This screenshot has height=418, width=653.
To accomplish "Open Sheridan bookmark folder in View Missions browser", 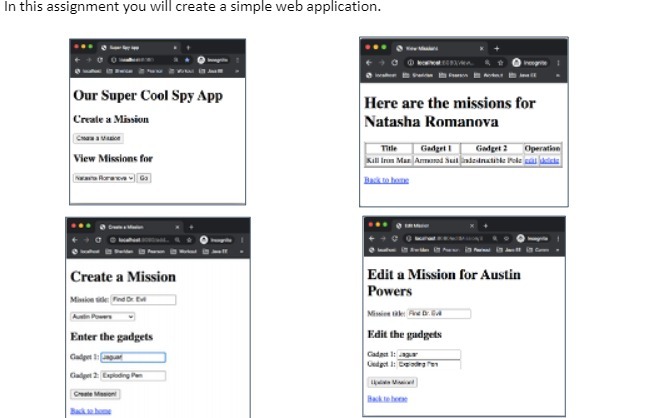I will (418, 75).
